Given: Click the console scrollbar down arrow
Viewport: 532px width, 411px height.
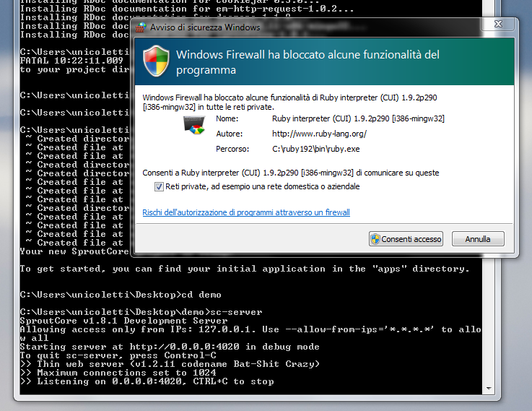Looking at the screenshot, I should pyautogui.click(x=489, y=389).
